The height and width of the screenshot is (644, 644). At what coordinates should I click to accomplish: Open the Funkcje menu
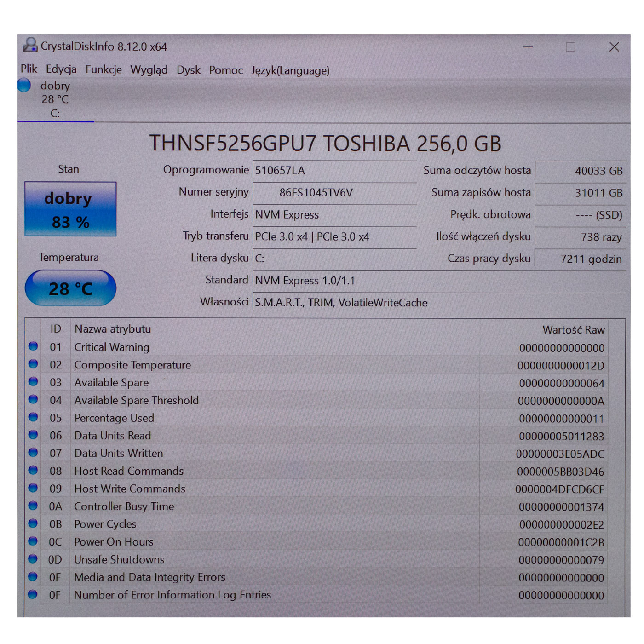(x=103, y=69)
